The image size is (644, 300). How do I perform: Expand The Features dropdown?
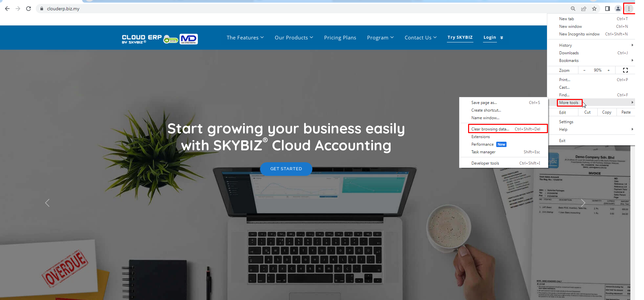pyautogui.click(x=245, y=38)
